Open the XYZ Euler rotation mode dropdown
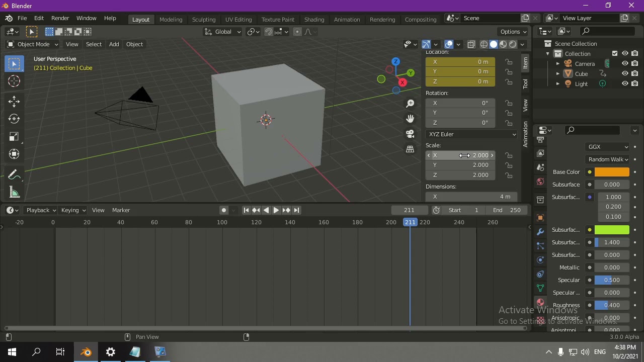Screen dimensions: 644x362 coord(470,134)
